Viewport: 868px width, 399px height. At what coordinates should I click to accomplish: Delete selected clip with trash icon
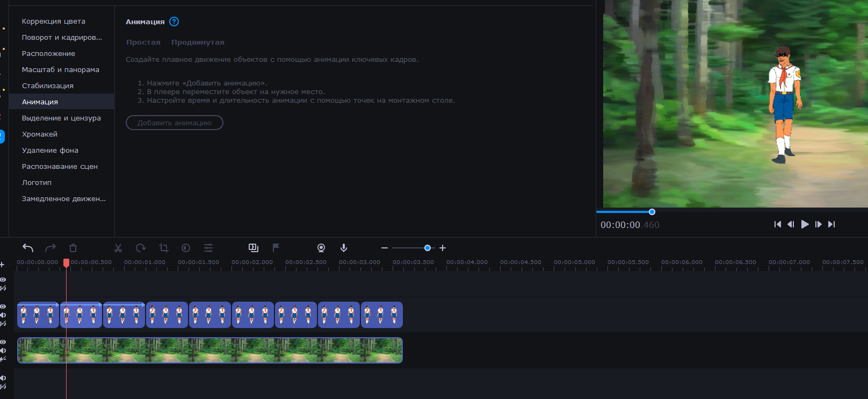(73, 248)
